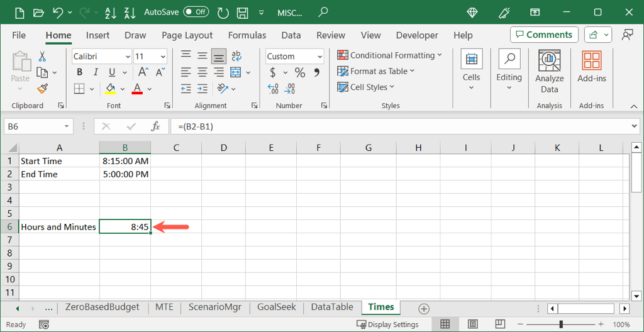Click Decrease Indent icon
Image resolution: width=644 pixels, height=332 pixels.
(186, 88)
